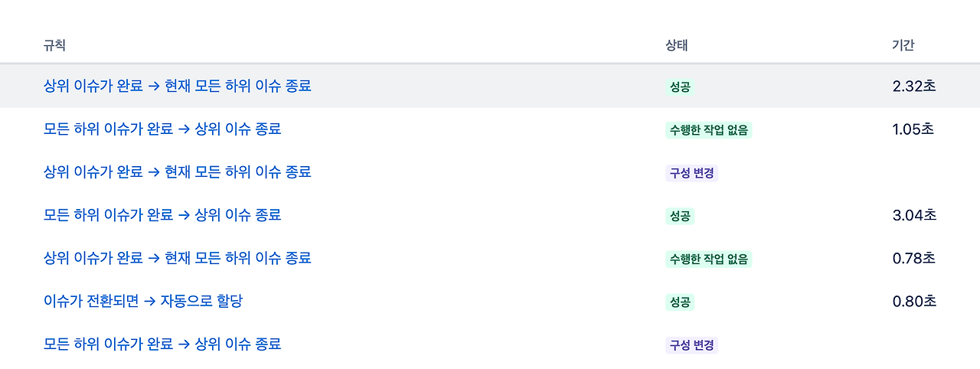Screen dimensions: 980x369
Task: Select the 0.78초 duration value
Action: [x=914, y=259]
